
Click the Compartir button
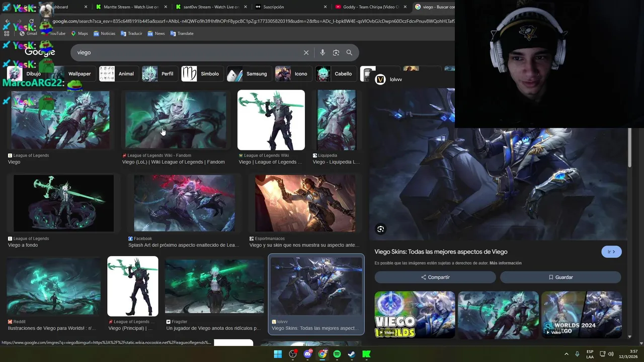tap(435, 277)
